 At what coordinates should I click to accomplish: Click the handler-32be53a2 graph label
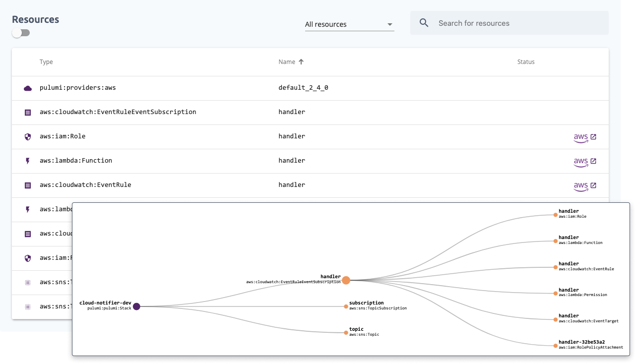point(581,342)
